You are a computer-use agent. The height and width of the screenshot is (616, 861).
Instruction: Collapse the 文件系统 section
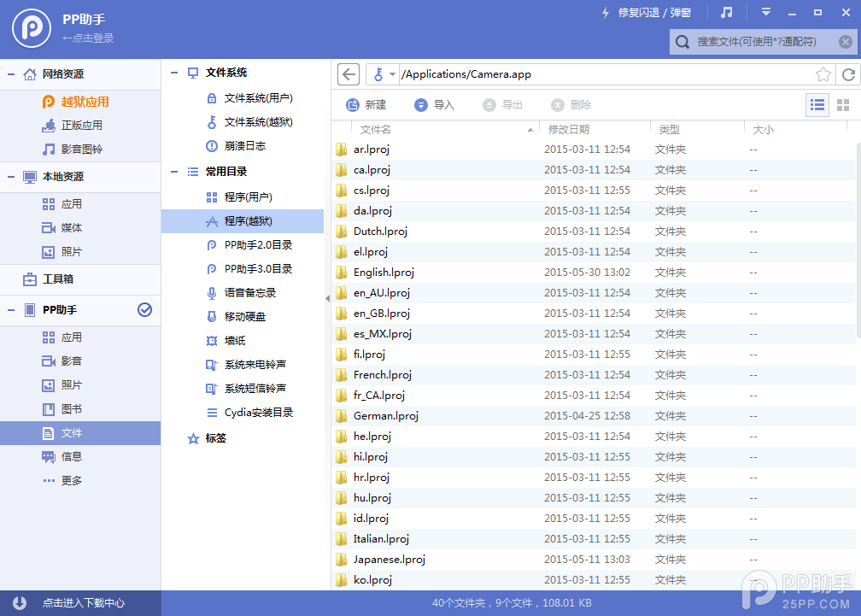tap(175, 73)
